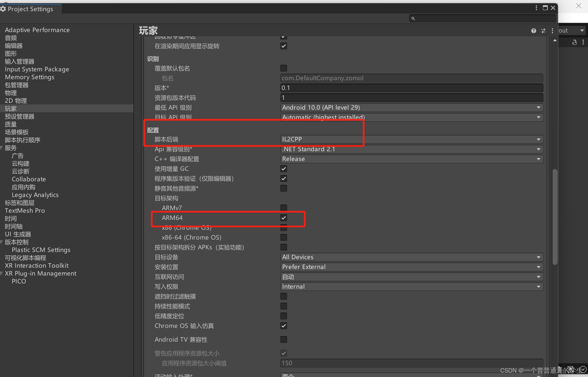Toggle the lock icon in background panel
Screen dimensions: 588x377
point(574,42)
